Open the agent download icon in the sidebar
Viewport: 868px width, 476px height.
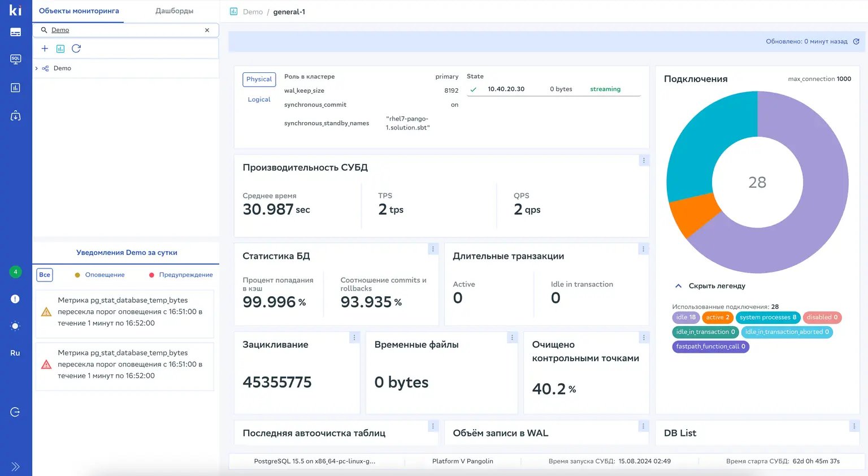click(15, 115)
